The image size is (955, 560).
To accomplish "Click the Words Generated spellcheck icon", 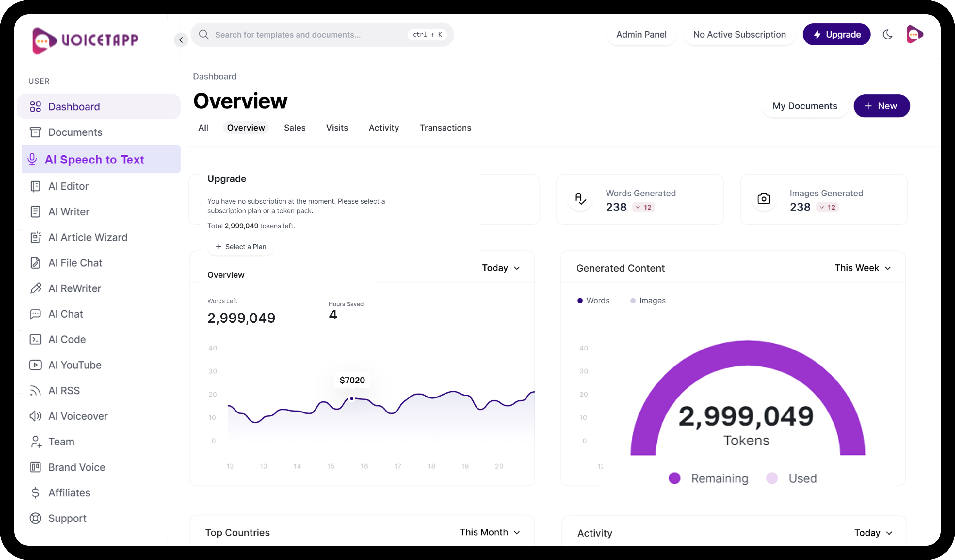I will point(580,199).
